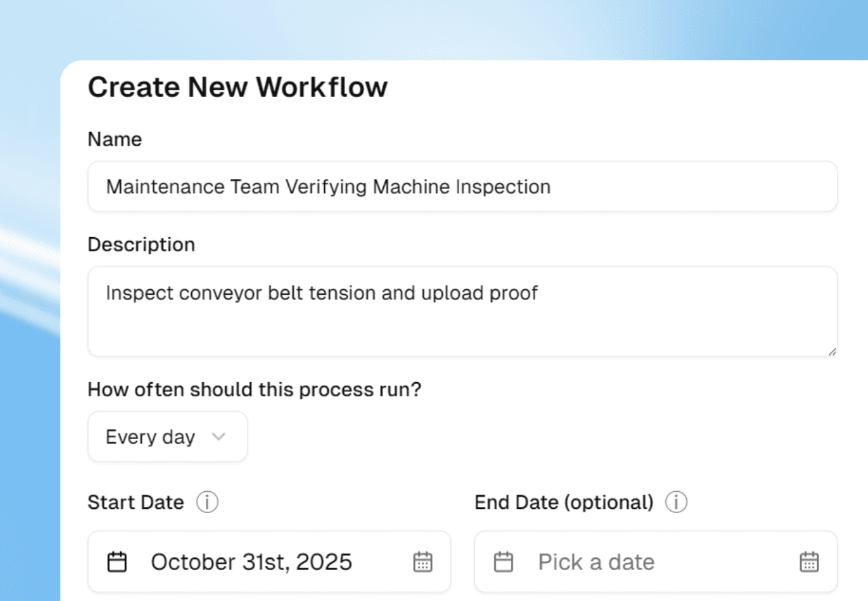Click the End Date (optional) label text

coord(564,503)
